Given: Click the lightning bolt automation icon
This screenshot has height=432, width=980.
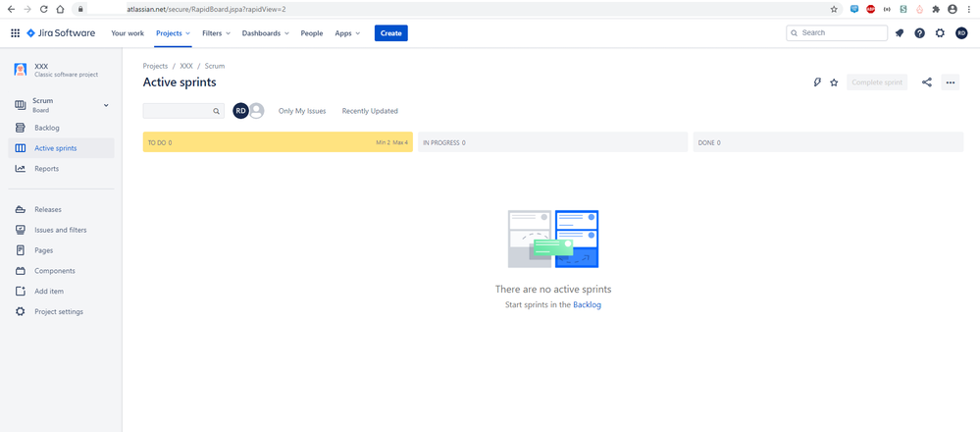Looking at the screenshot, I should 817,82.
